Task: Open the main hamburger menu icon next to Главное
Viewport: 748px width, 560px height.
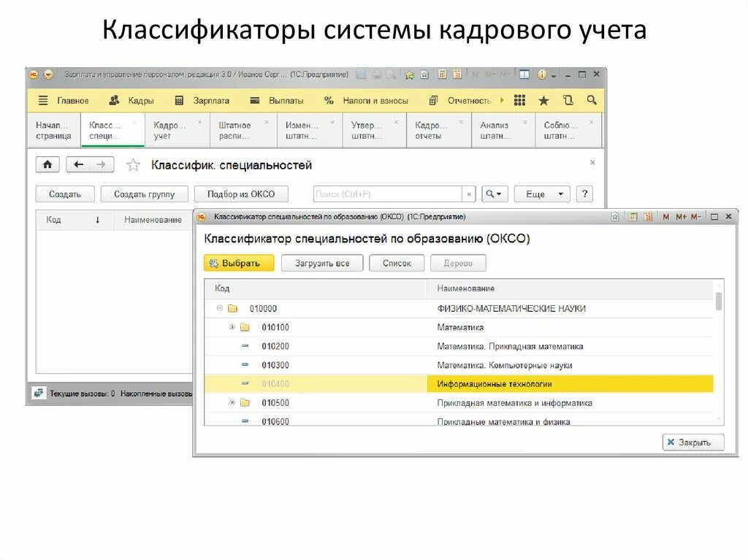Action: pos(43,100)
